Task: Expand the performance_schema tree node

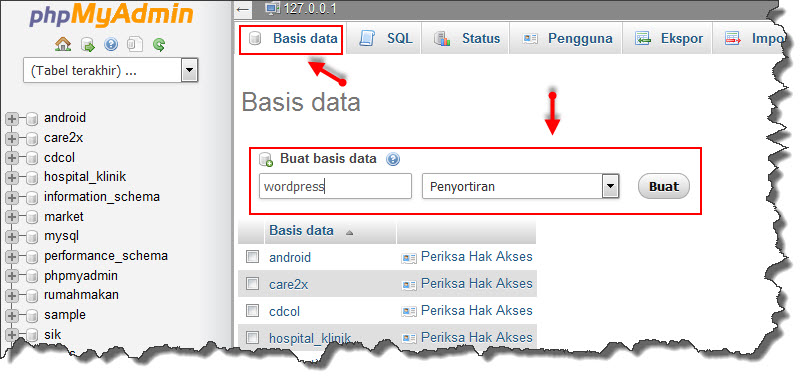Action: [12, 257]
